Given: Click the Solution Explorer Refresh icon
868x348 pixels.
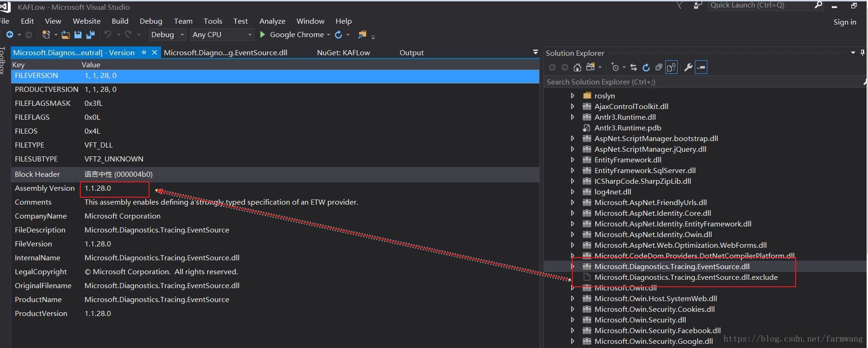Looking at the screenshot, I should (x=646, y=67).
